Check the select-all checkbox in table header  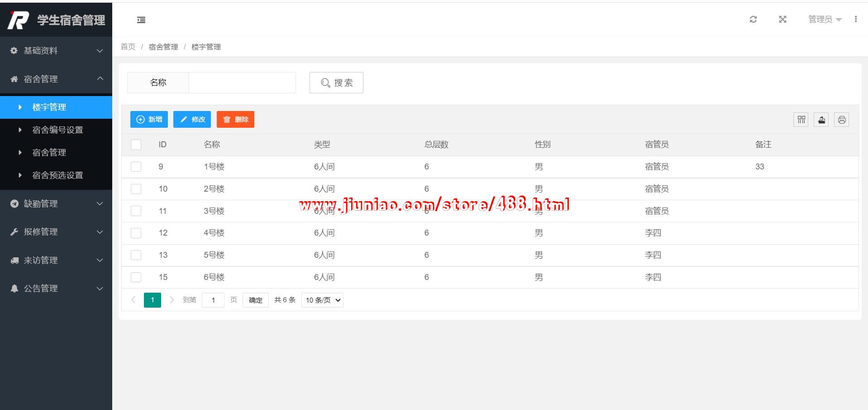point(136,145)
